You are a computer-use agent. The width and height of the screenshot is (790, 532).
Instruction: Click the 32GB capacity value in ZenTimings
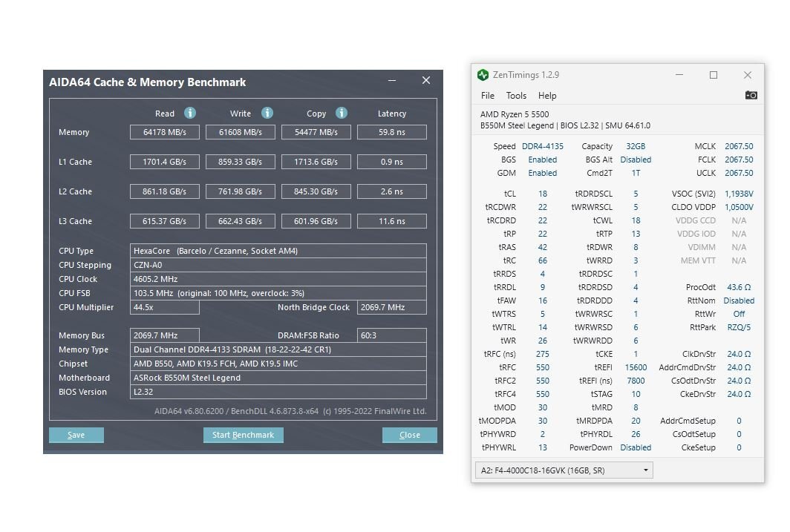coord(636,146)
